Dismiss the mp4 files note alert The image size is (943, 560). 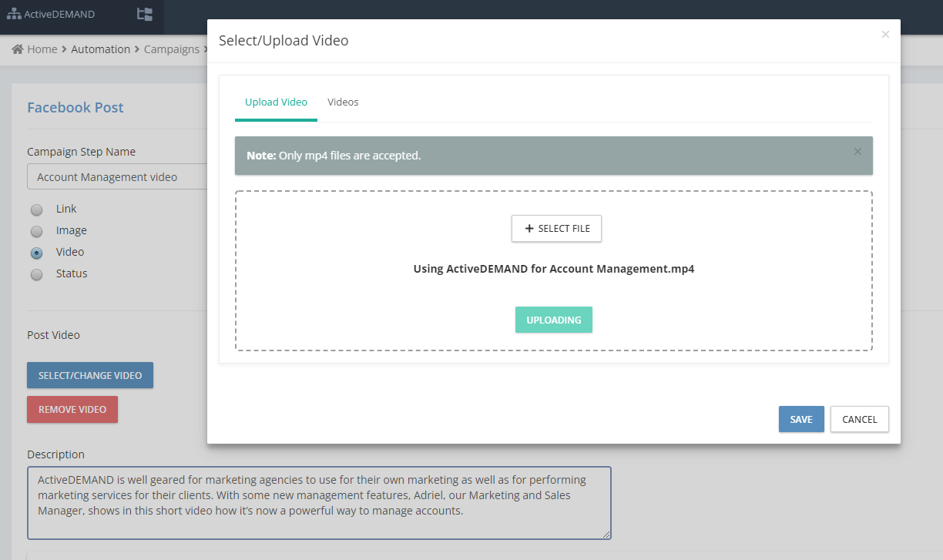tap(857, 151)
